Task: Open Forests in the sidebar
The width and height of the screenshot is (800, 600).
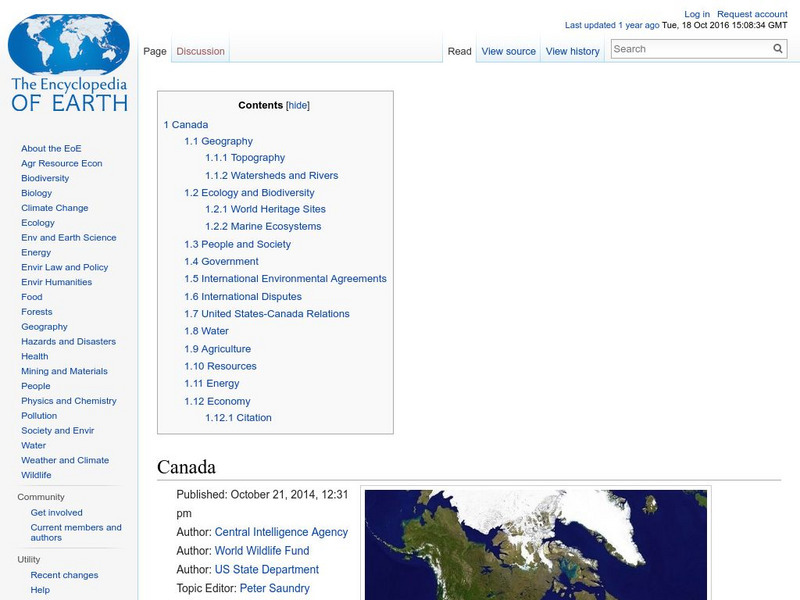Action: click(36, 312)
